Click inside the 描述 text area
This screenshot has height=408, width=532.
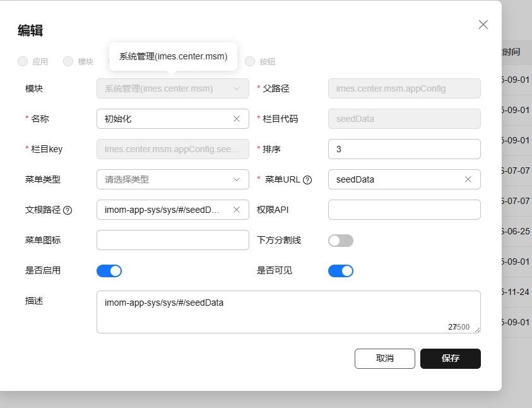289,312
